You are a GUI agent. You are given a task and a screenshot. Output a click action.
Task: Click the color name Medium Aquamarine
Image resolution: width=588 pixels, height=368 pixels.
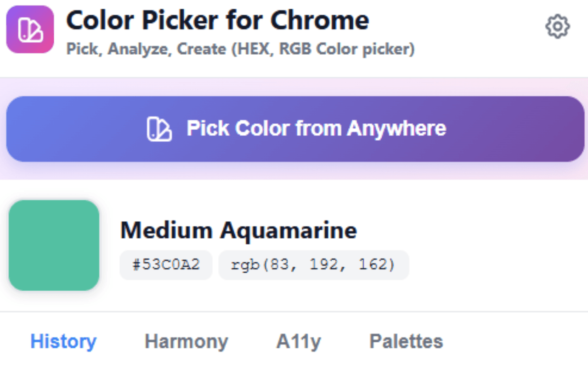(239, 230)
